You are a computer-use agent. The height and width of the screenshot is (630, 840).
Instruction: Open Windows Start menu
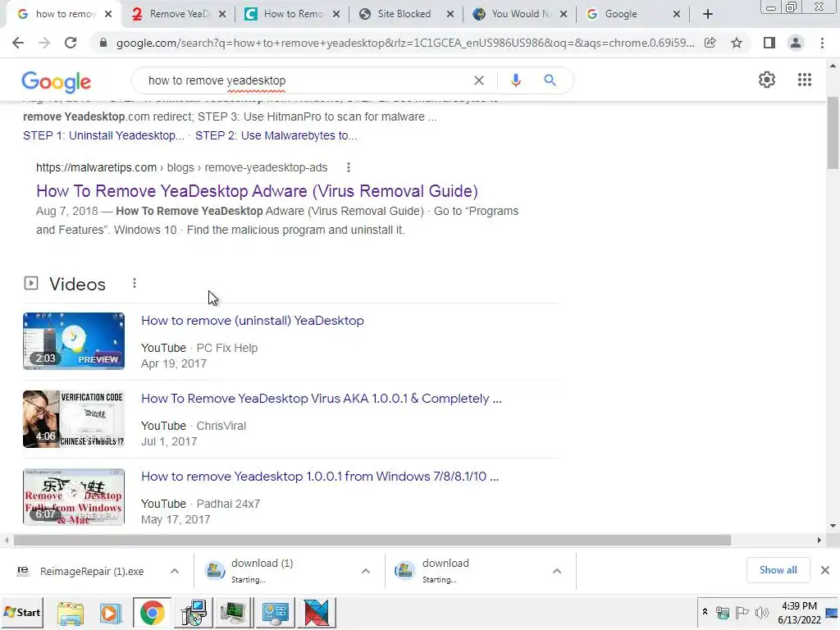pyautogui.click(x=21, y=612)
